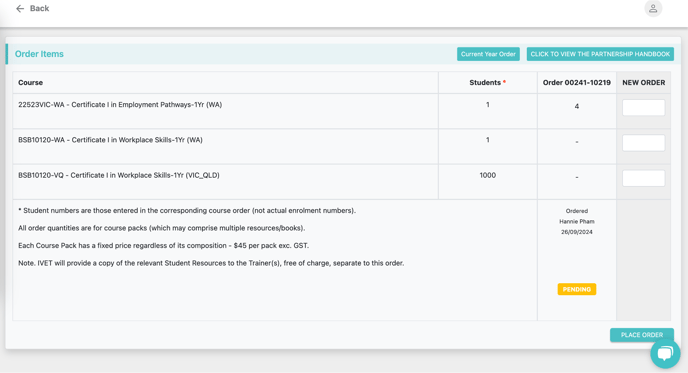Screen dimensions: 688x373
Task: Click the $45 per pack price note
Action: pyautogui.click(x=163, y=245)
